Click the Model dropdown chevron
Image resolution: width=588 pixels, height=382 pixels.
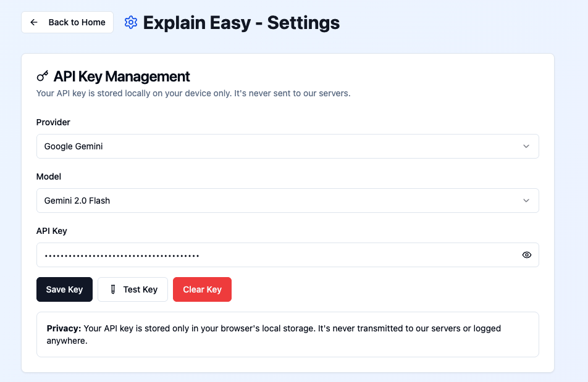[x=526, y=201]
